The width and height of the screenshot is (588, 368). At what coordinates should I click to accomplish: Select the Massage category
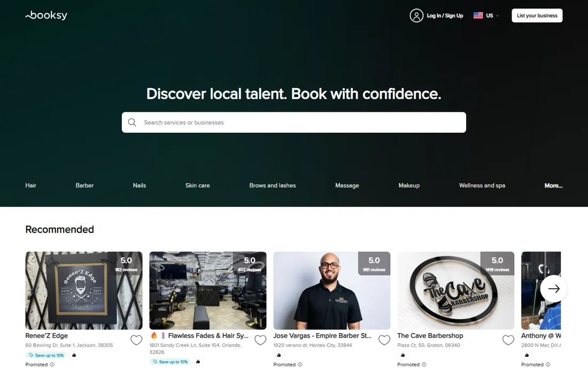click(x=347, y=185)
